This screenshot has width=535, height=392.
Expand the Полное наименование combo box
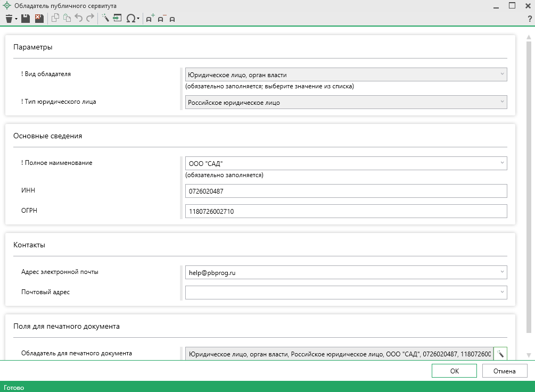coord(501,163)
